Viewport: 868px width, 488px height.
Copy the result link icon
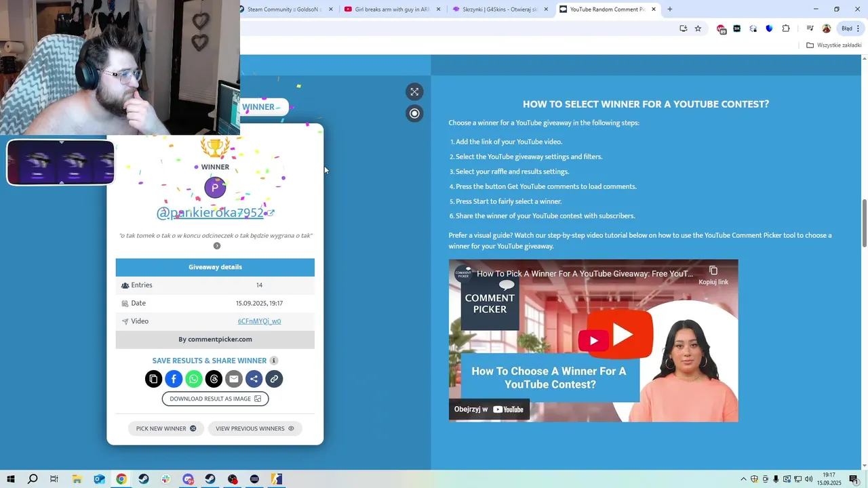point(274,379)
